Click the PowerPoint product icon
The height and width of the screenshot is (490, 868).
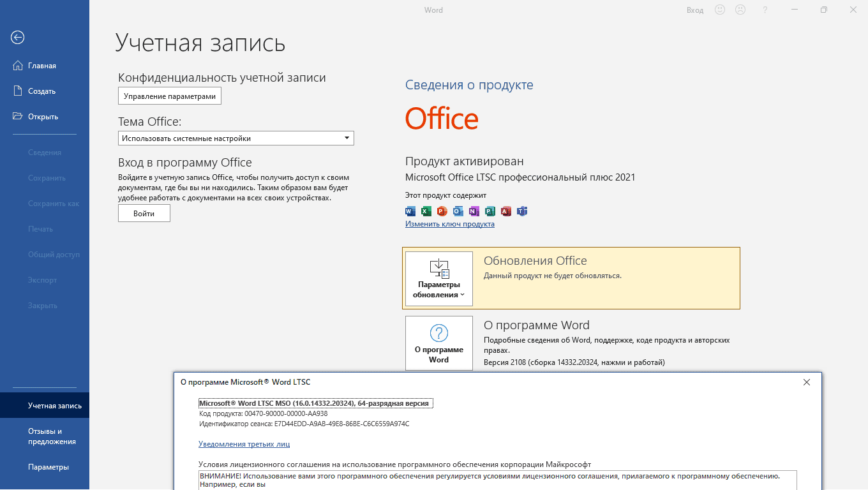point(442,211)
